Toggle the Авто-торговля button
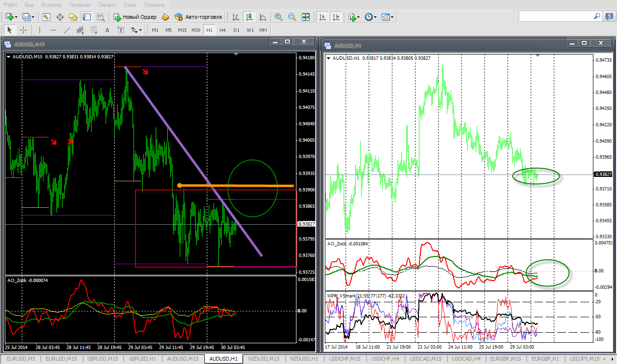617x364 pixels. click(x=199, y=17)
